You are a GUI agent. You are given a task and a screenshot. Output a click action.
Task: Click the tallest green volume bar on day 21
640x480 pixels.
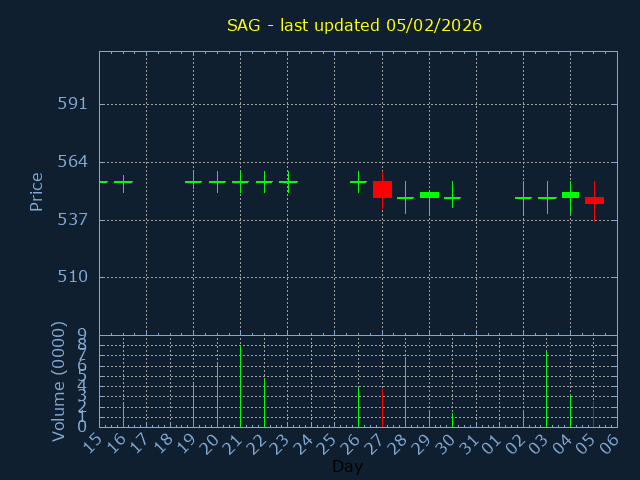click(x=240, y=386)
